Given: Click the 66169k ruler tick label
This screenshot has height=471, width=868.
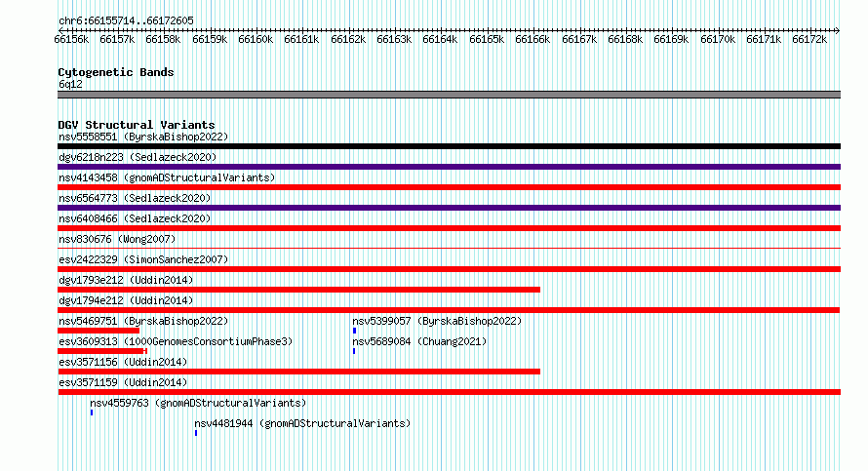Looking at the screenshot, I should (671, 39).
